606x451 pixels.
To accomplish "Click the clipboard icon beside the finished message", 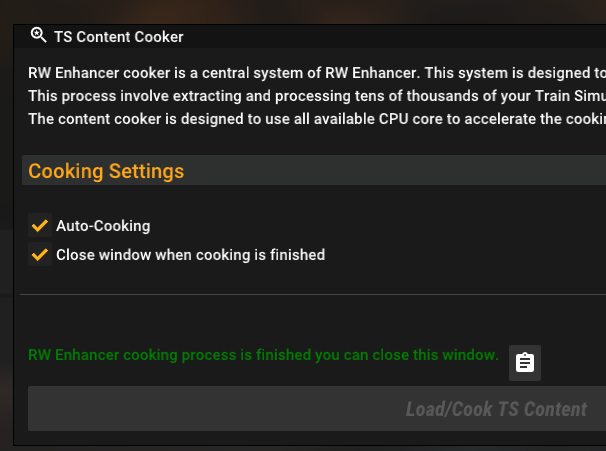I will 524,363.
